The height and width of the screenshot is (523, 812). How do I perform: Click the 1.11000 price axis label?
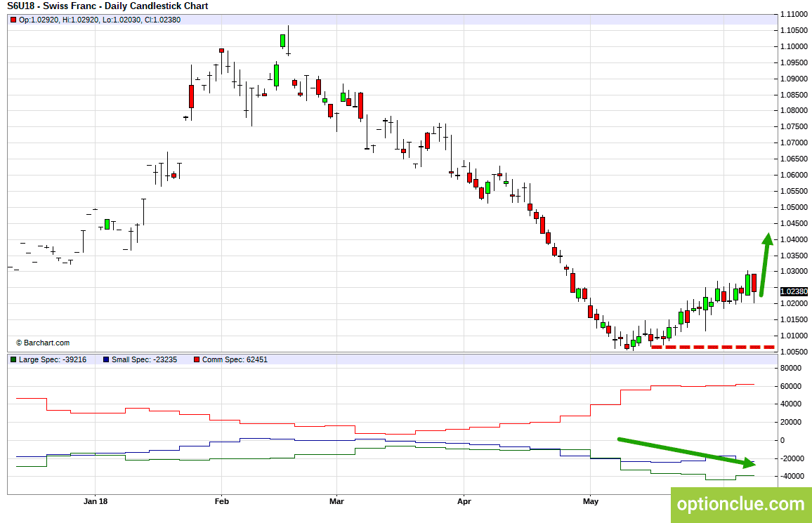794,15
